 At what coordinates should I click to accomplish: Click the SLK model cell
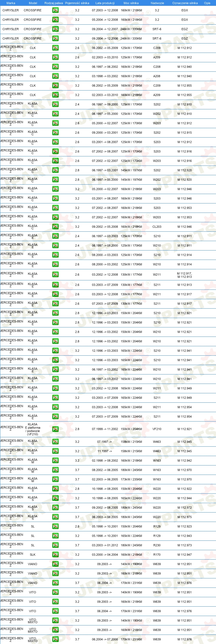tap(33, 555)
